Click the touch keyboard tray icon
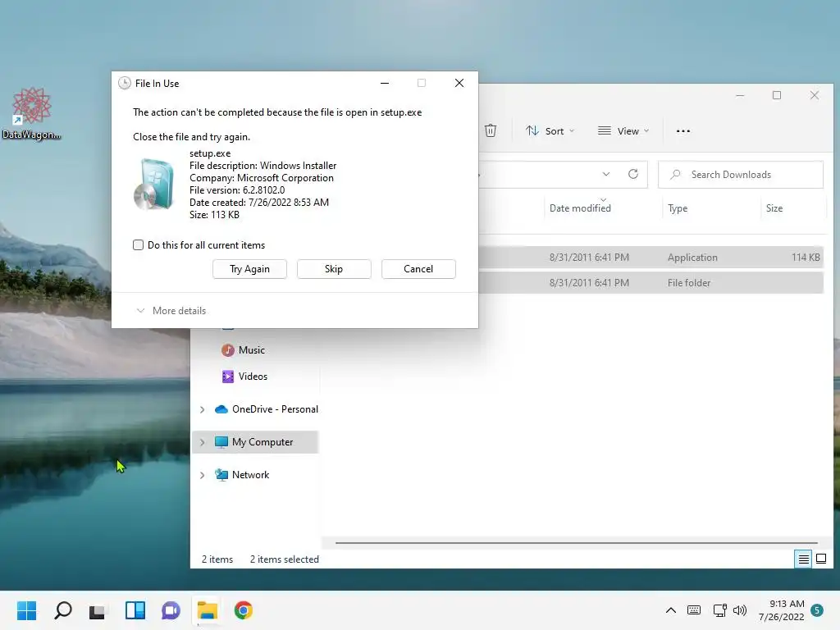Viewport: 840px width, 630px height. click(x=694, y=610)
